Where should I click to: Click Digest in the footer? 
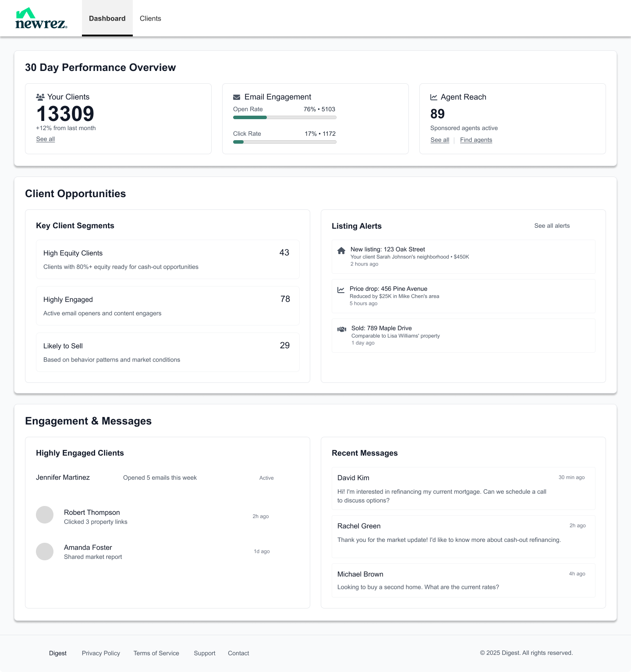point(58,653)
